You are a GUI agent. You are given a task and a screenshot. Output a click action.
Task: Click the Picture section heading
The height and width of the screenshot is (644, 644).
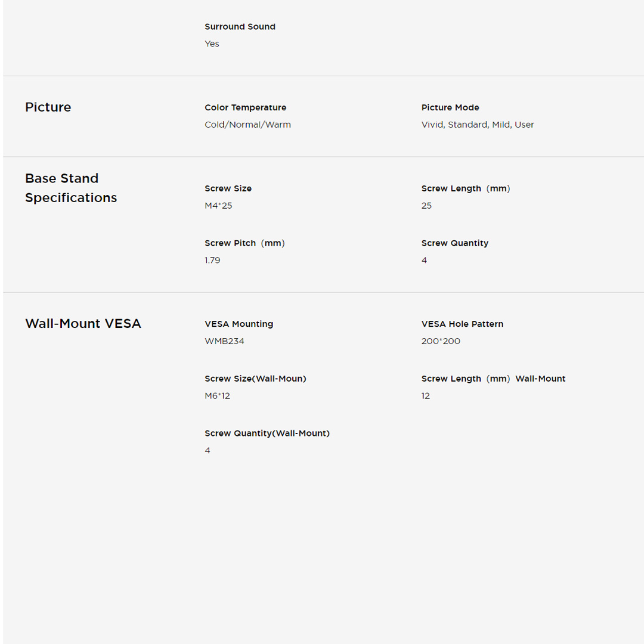coord(48,107)
